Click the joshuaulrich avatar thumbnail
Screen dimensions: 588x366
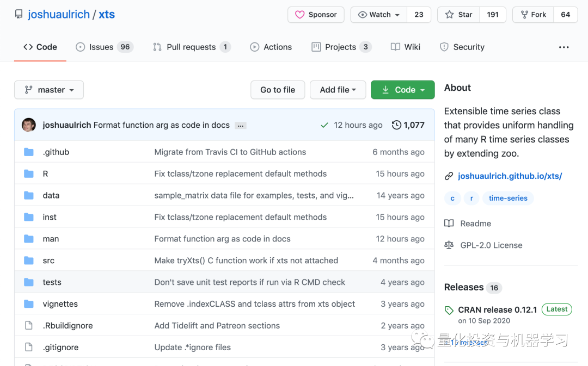29,125
